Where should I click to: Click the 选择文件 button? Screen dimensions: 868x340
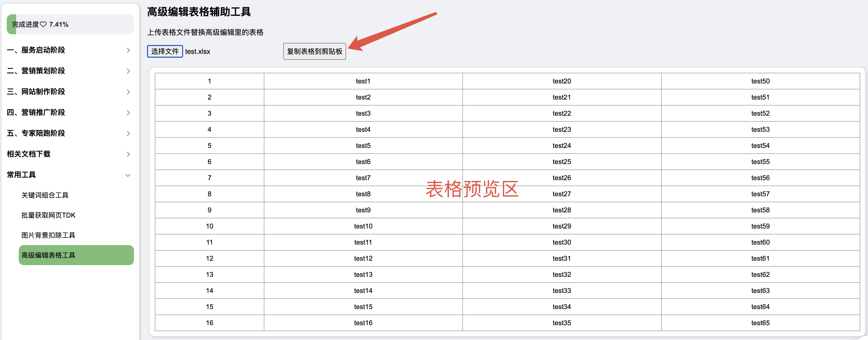(x=165, y=51)
